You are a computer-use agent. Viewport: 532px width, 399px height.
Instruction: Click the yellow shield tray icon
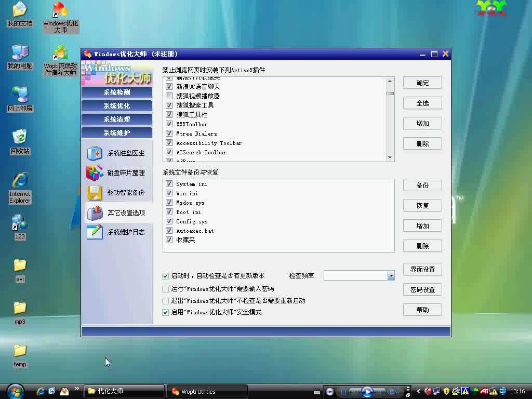point(446,391)
